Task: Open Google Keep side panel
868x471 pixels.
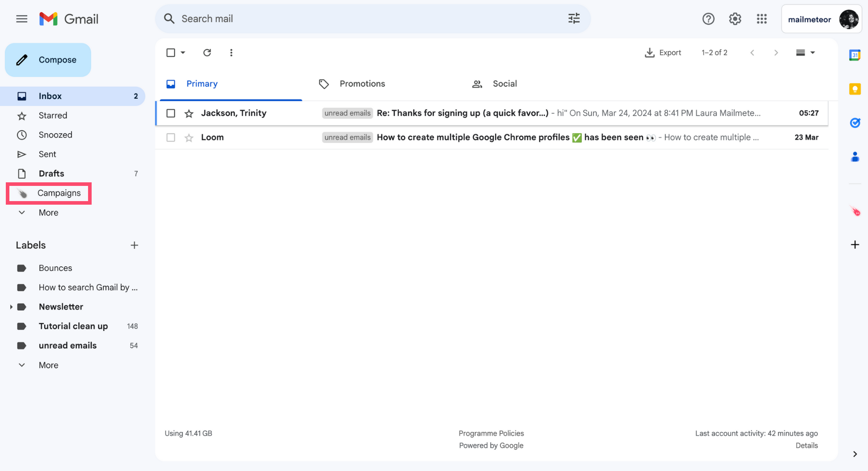Action: click(x=855, y=89)
